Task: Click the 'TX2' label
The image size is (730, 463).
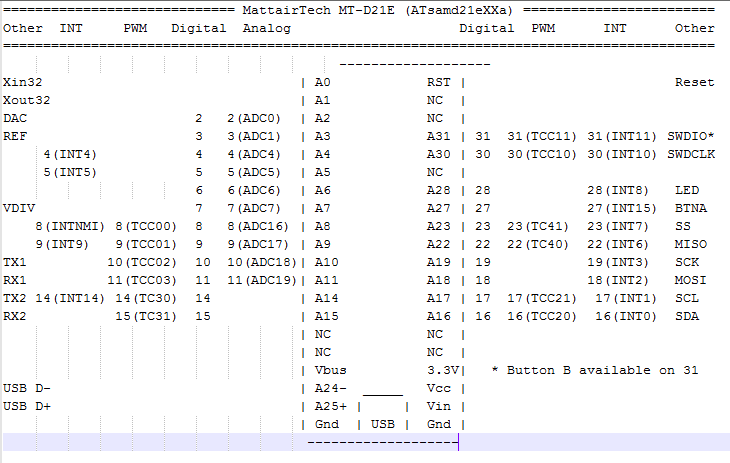Action: [15, 299]
